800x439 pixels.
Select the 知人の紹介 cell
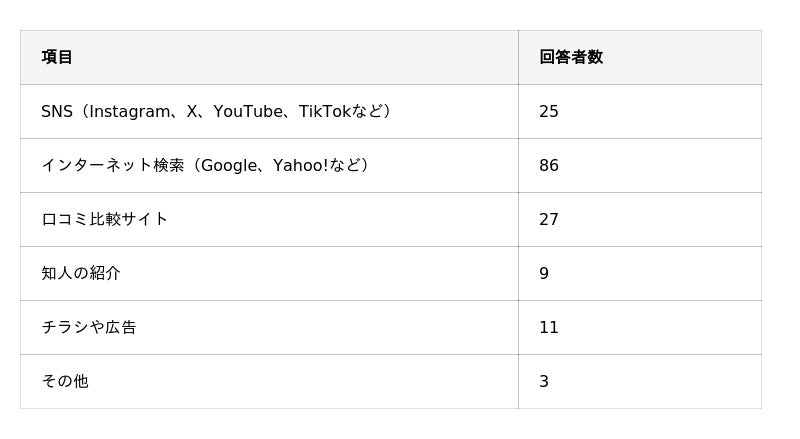(x=81, y=273)
